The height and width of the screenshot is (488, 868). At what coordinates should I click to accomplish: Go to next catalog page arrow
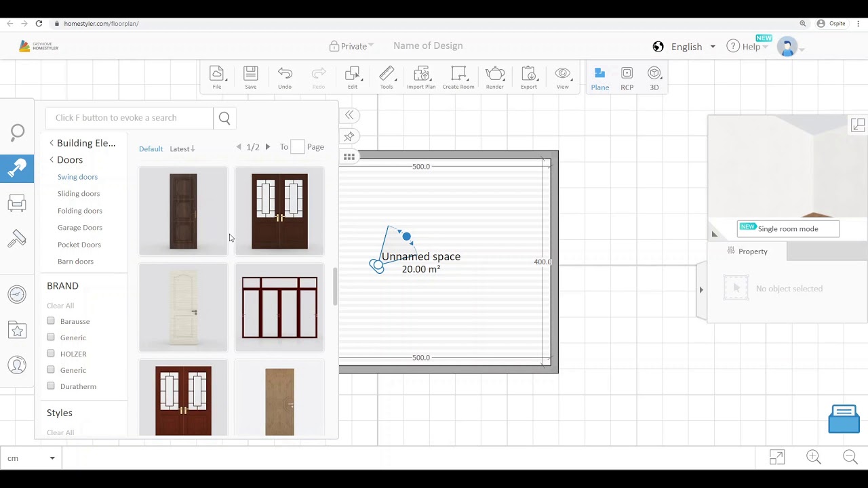pos(268,147)
